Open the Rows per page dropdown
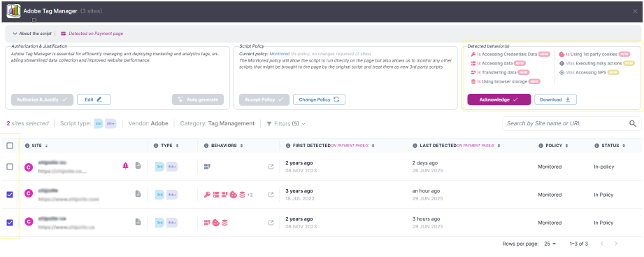Viewport: 644px width, 257px height. click(x=550, y=244)
